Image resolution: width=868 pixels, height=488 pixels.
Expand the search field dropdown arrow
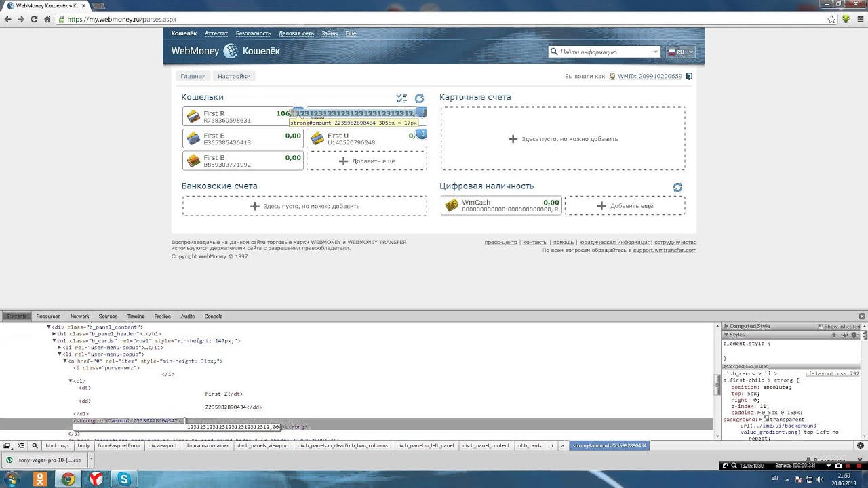655,52
